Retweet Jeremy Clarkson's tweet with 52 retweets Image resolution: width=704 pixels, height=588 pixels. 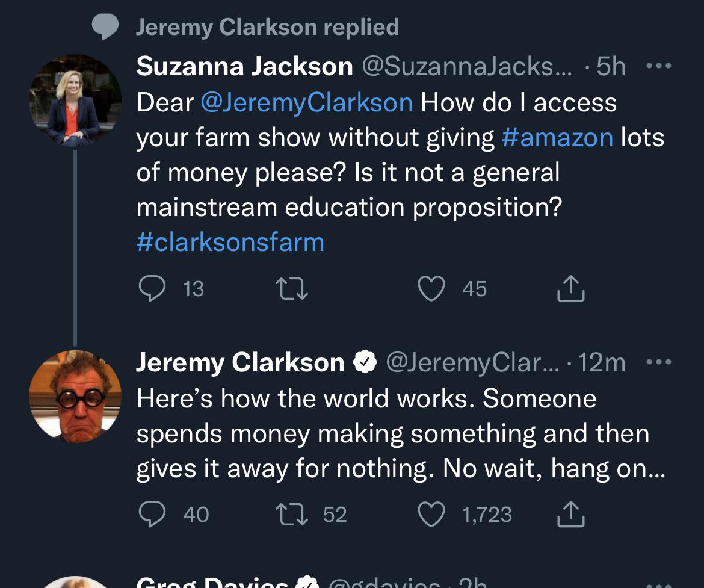(292, 515)
